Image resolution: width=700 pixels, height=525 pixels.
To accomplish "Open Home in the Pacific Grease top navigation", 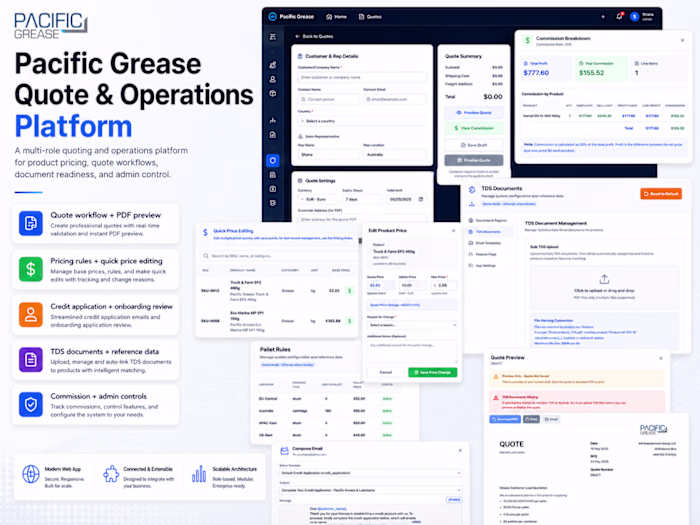I will (336, 17).
